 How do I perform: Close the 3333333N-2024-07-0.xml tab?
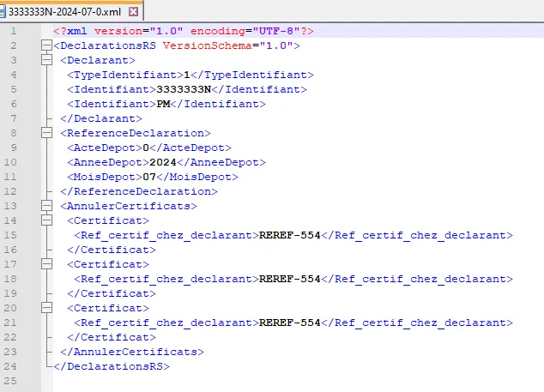click(133, 12)
